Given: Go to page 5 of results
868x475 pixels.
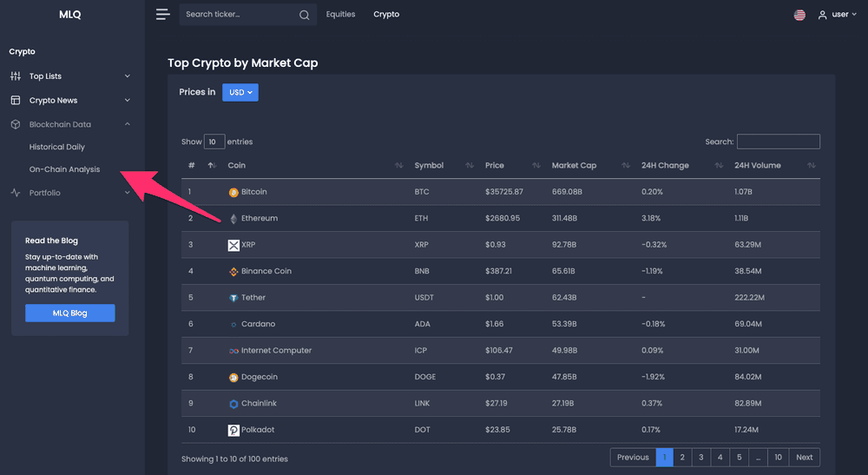Looking at the screenshot, I should click(739, 458).
